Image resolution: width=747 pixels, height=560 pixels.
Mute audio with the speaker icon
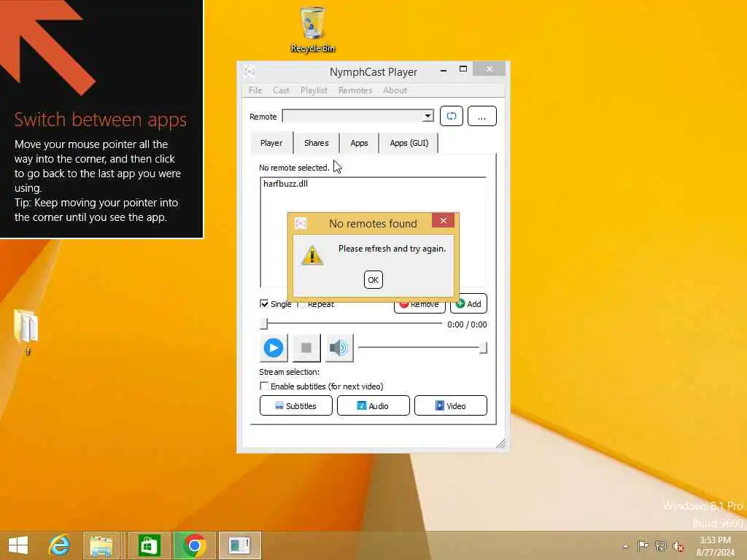coord(339,348)
